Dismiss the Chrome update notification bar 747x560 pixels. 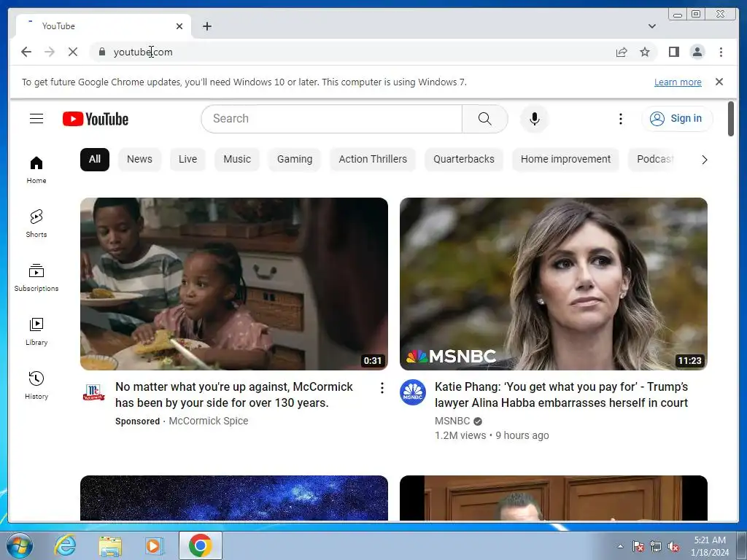pyautogui.click(x=719, y=82)
